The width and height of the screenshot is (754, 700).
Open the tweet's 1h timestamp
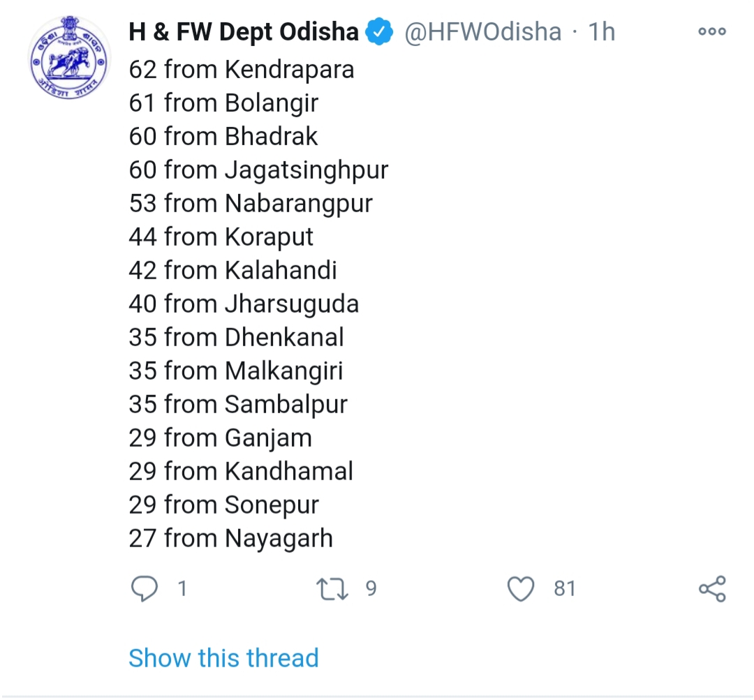pos(601,32)
